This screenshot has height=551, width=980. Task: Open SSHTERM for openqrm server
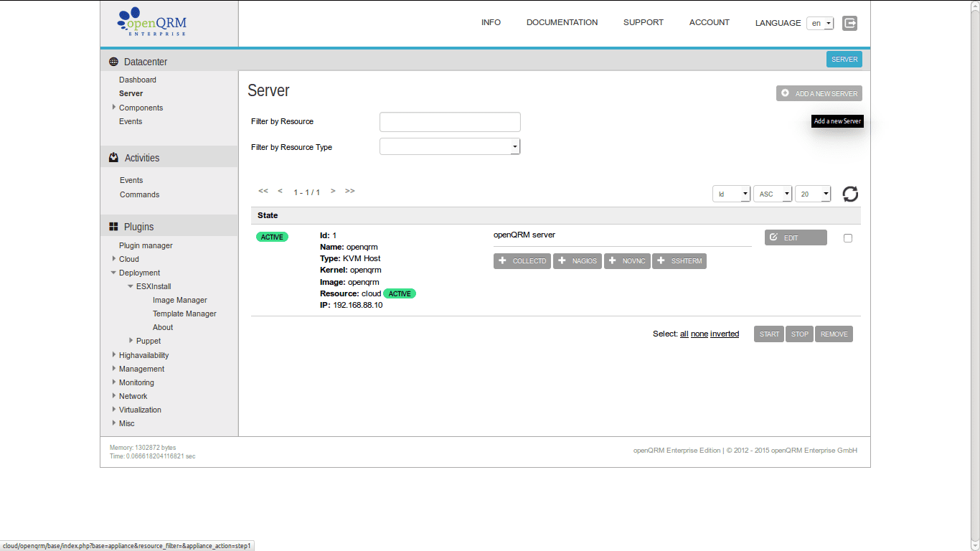coord(679,261)
